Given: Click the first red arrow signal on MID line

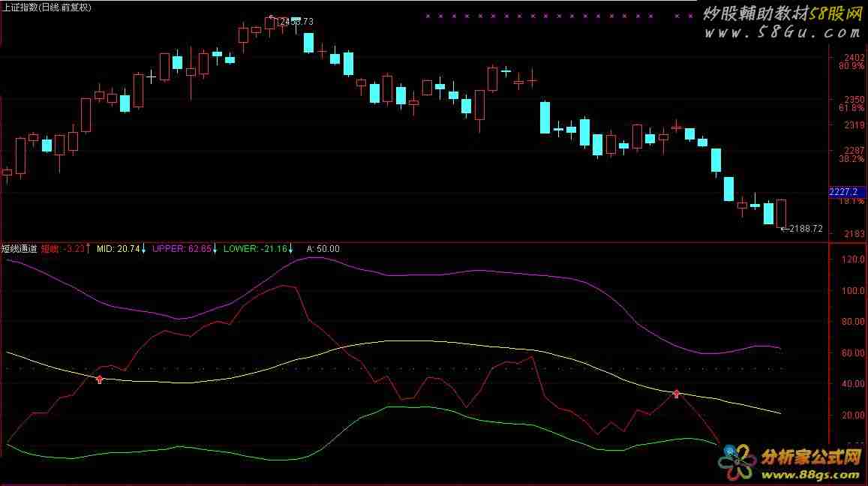Looking at the screenshot, I should (x=100, y=379).
